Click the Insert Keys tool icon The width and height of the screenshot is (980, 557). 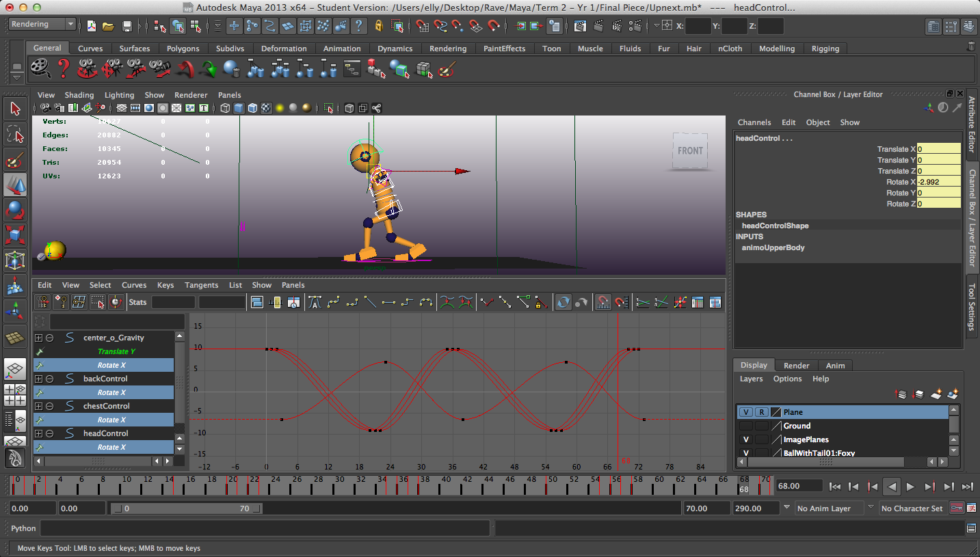60,301
